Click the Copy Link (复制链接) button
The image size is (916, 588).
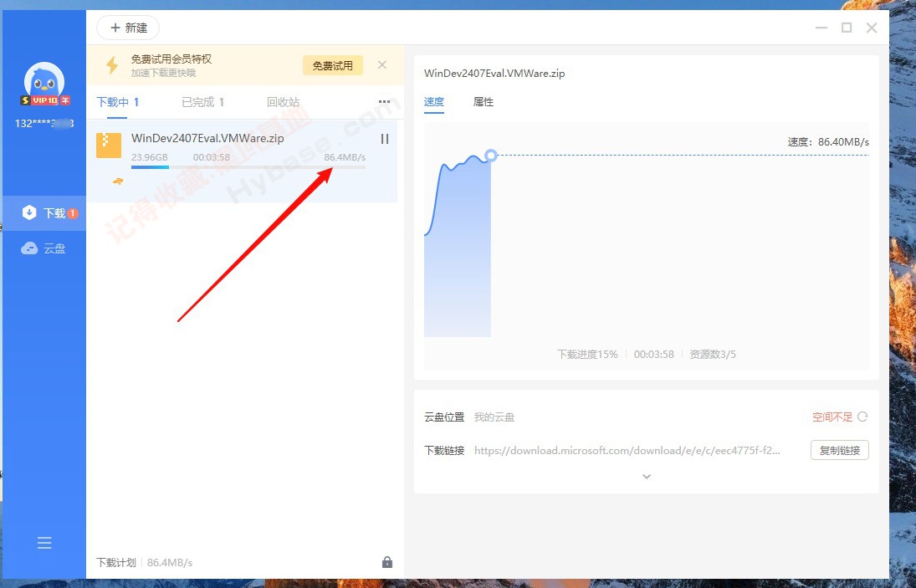840,450
